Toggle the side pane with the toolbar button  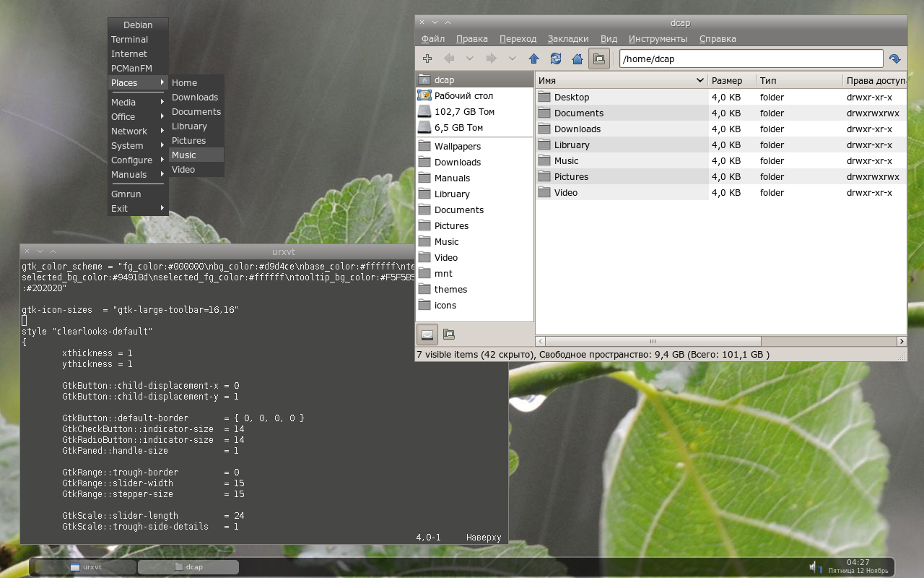pos(598,59)
